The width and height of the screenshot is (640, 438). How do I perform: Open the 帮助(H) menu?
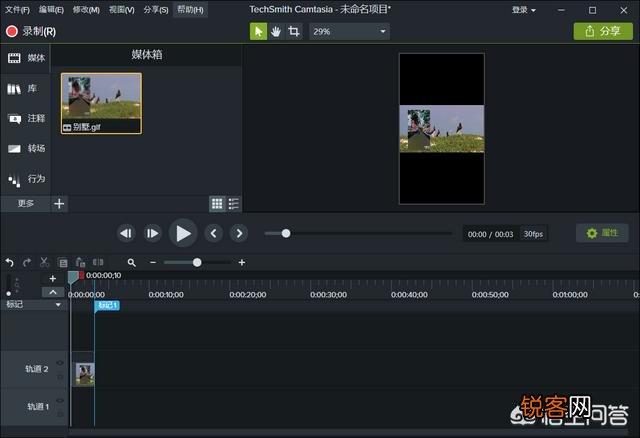pyautogui.click(x=190, y=9)
